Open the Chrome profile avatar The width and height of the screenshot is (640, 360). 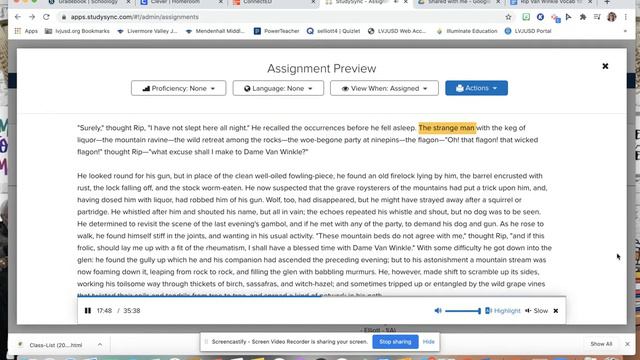(x=611, y=17)
